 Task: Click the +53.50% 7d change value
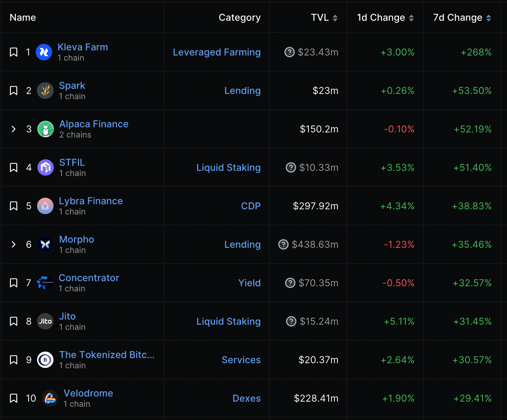coord(472,91)
